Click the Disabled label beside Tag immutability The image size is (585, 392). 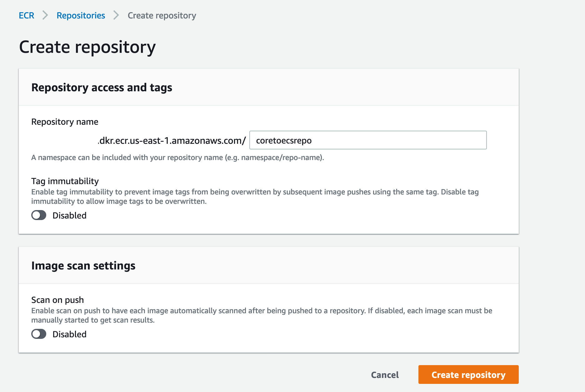(x=69, y=215)
